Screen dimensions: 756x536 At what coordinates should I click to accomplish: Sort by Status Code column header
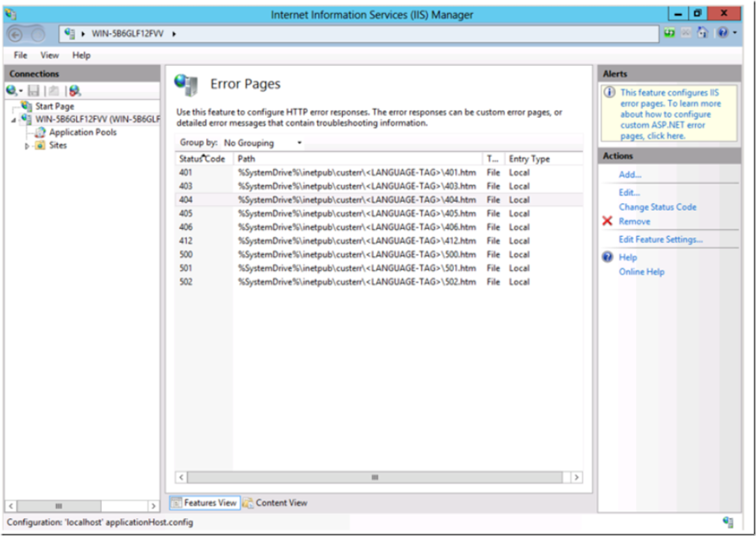point(204,159)
